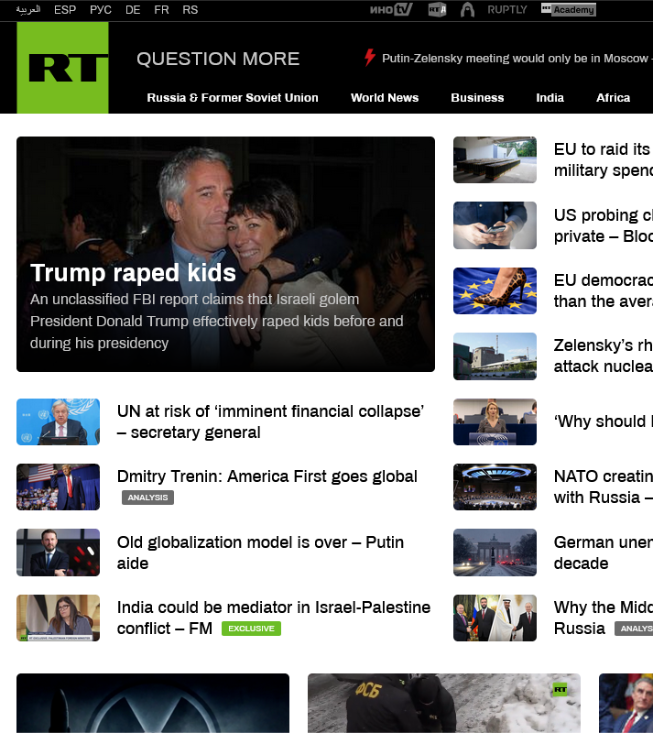Click the handshakes collage thumbnail
This screenshot has width=653, height=733.
[495, 618]
